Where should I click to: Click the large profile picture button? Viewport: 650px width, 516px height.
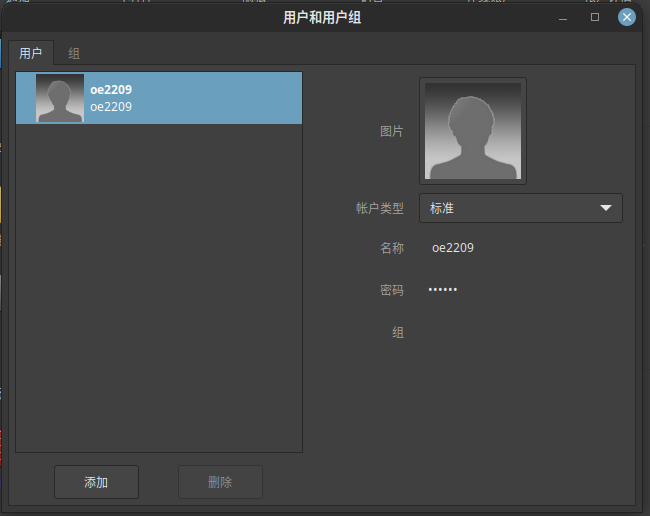pyautogui.click(x=472, y=131)
